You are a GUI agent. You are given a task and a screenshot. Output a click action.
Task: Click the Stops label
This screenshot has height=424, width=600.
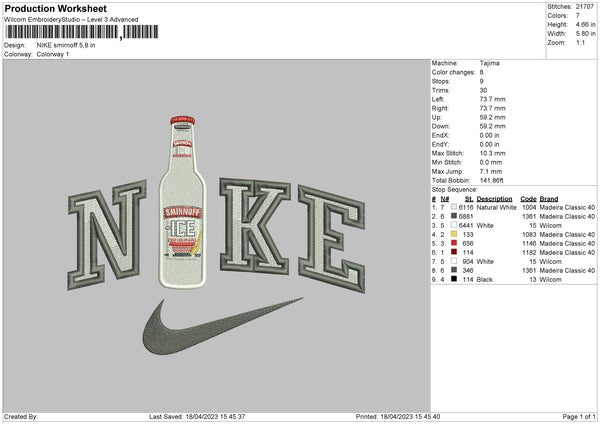point(440,81)
